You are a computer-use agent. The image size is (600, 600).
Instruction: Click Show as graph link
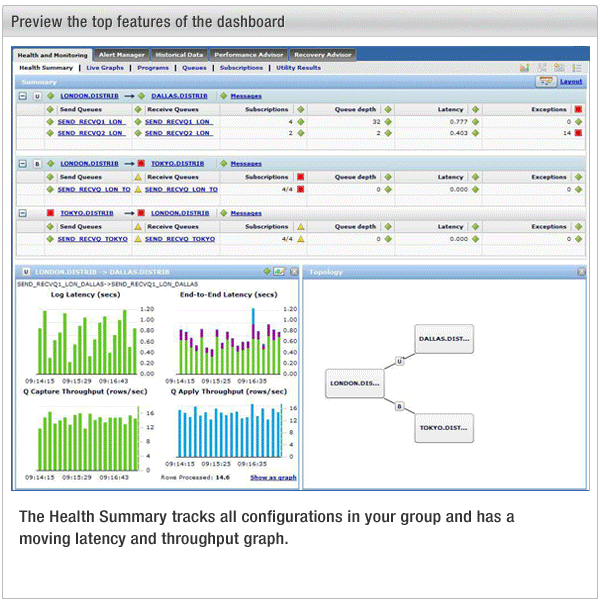click(273, 478)
